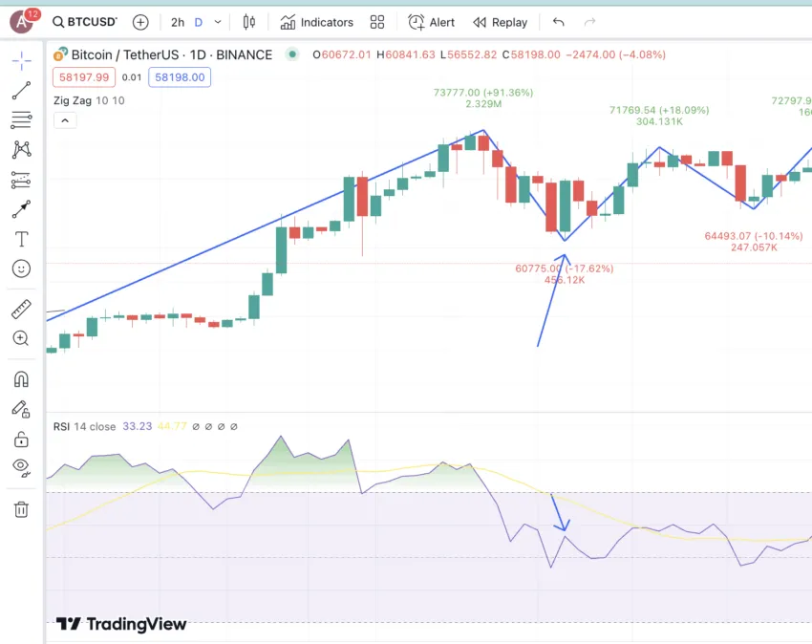
Task: Choose the text annotation tool
Action: point(21,240)
